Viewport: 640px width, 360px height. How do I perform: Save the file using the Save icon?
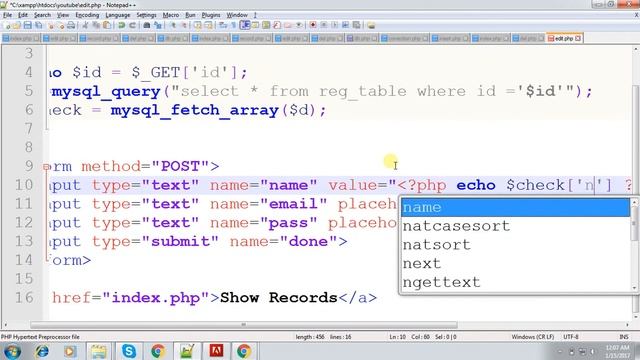click(x=28, y=25)
